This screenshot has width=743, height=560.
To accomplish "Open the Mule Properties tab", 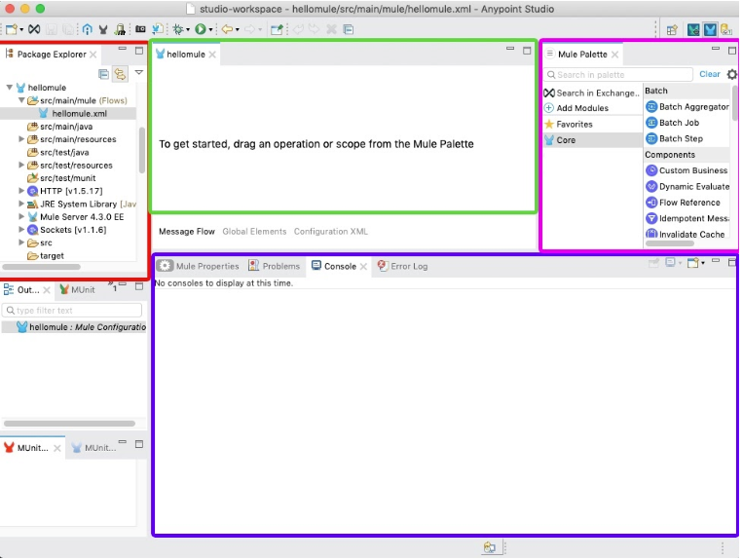I will (x=199, y=266).
